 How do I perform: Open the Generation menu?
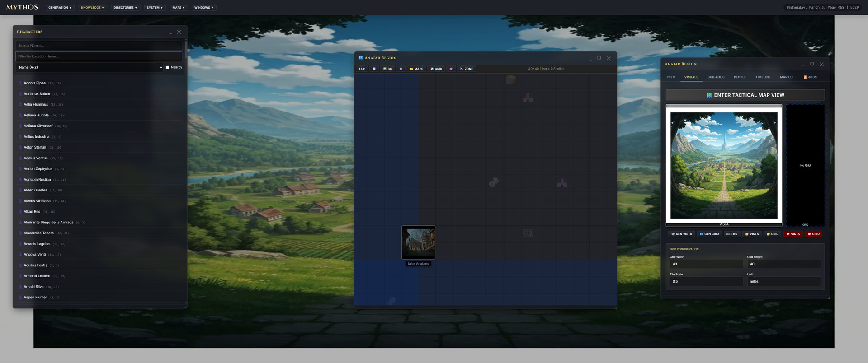point(60,8)
